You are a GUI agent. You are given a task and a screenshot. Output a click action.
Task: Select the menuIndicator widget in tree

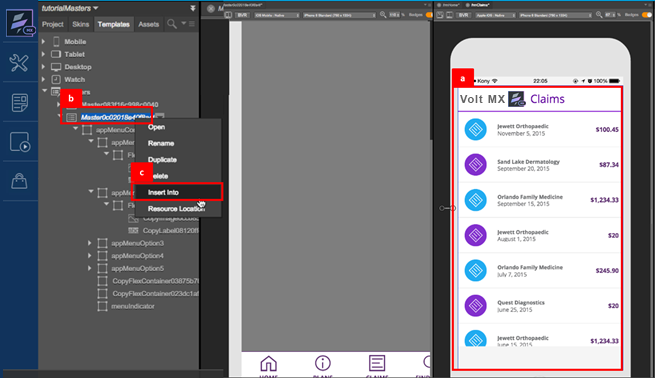132,306
